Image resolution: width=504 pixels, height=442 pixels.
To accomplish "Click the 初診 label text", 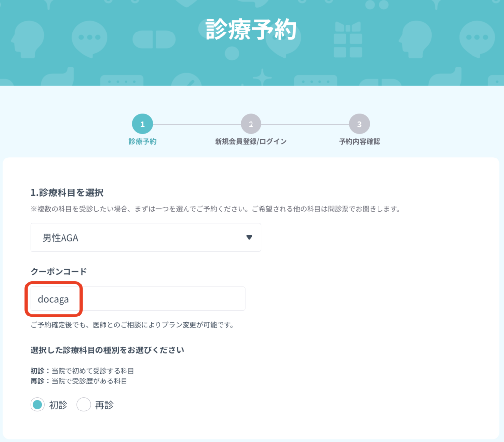I will [58, 405].
